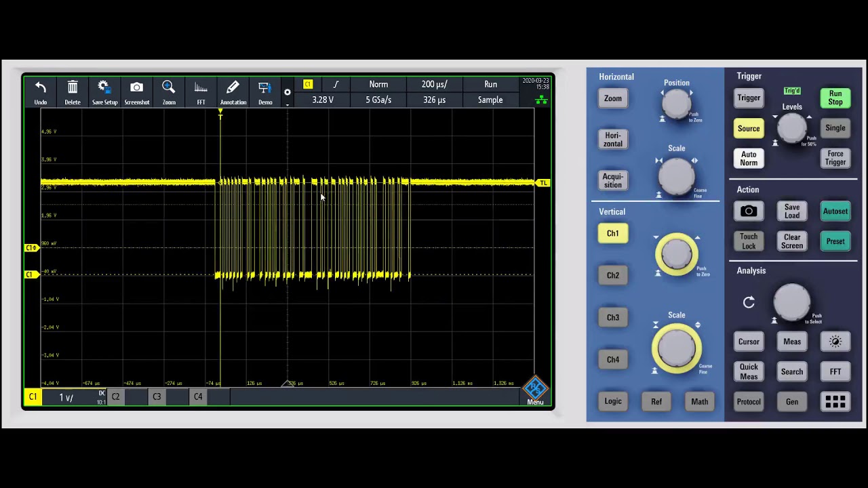Toggle the Touch Lock button

749,241
